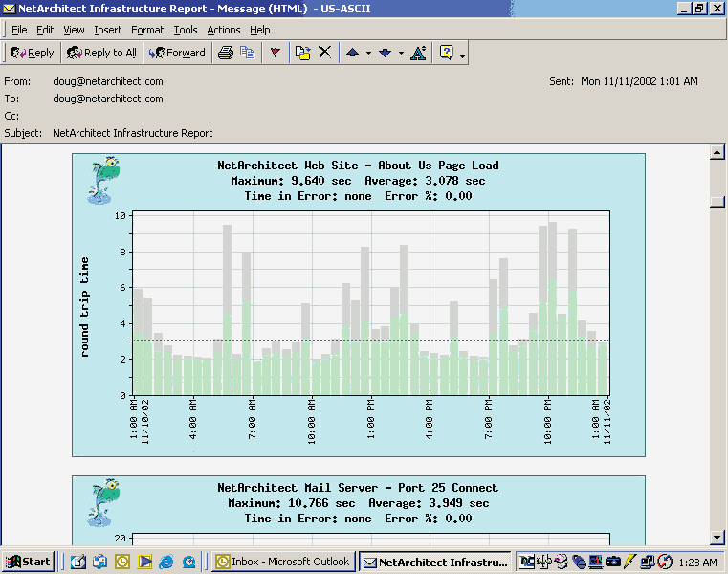The width and height of the screenshot is (728, 574).
Task: Delete the message with the X icon
Action: pos(324,53)
